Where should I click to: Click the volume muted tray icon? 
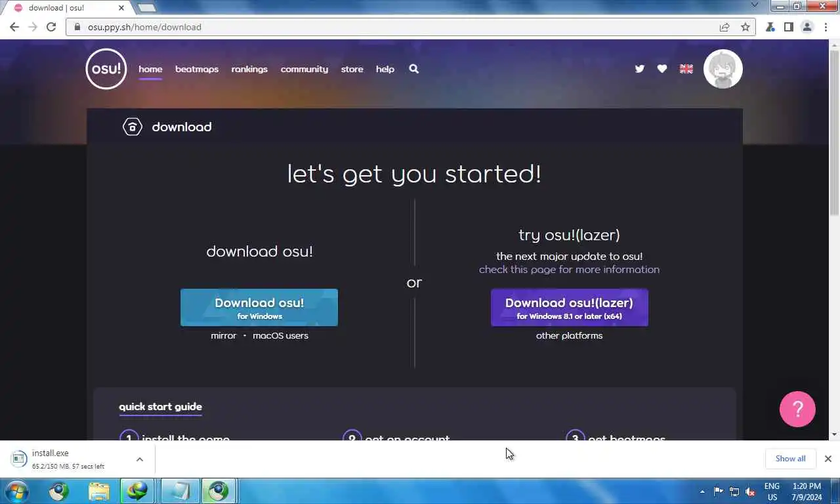(750, 492)
